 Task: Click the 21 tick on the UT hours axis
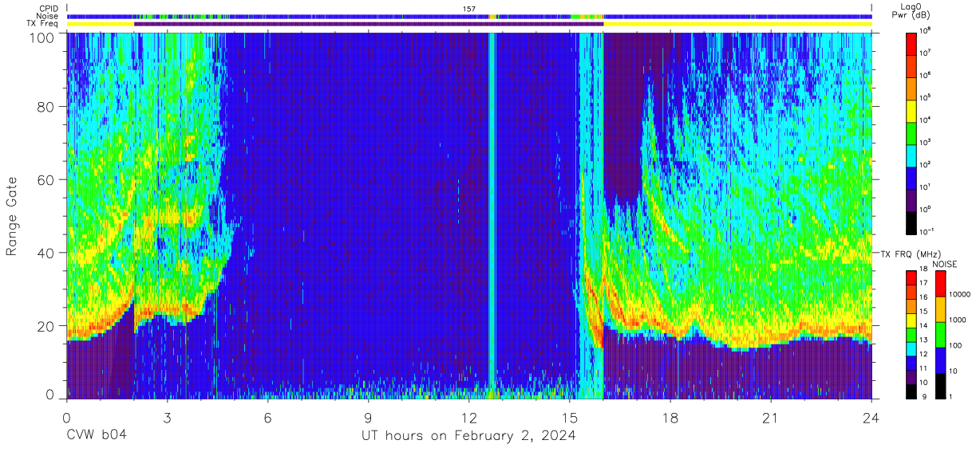click(771, 417)
